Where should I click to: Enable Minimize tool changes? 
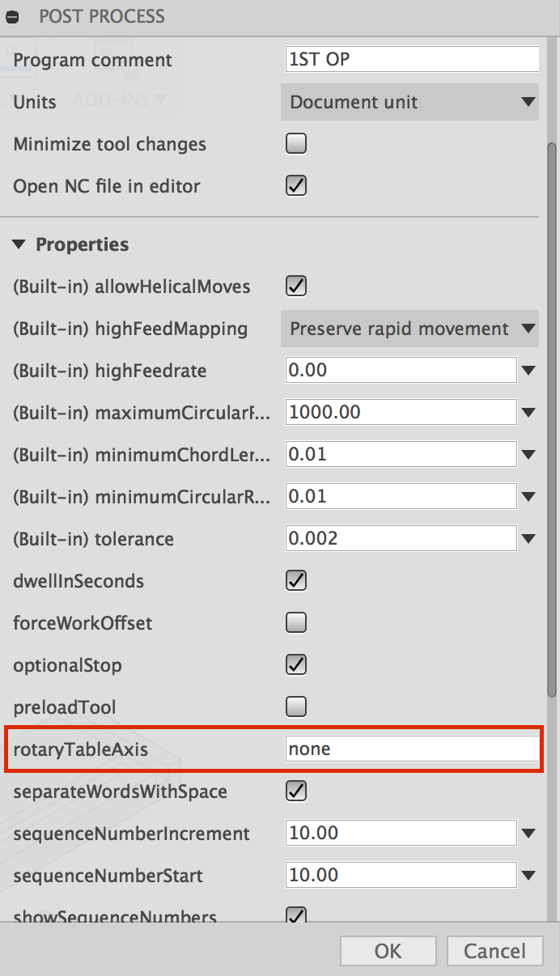(295, 143)
